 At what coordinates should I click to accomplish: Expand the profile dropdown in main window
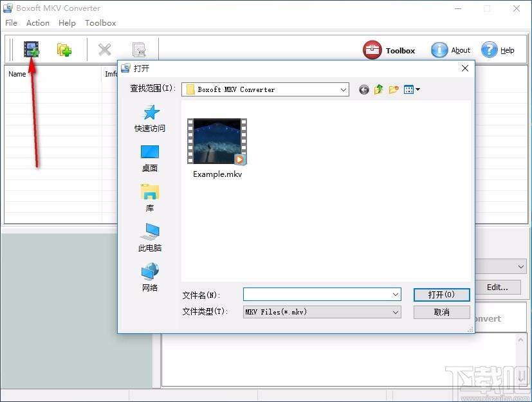(521, 267)
